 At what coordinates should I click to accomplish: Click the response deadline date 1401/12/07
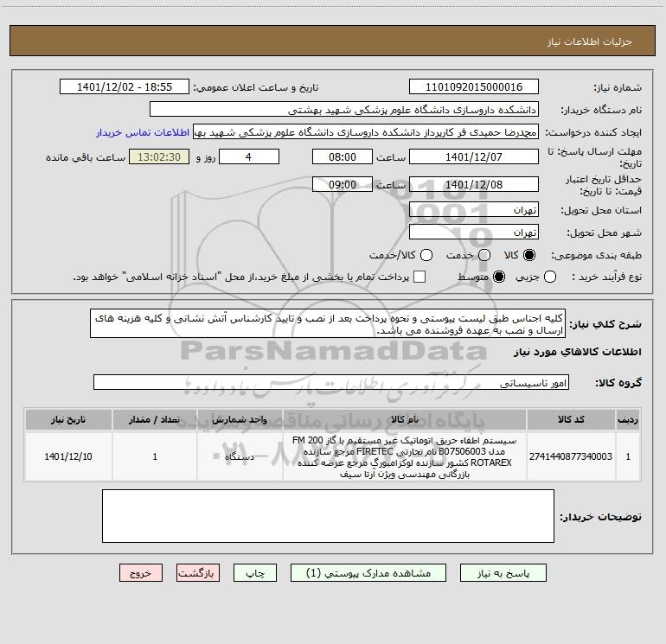tap(474, 157)
